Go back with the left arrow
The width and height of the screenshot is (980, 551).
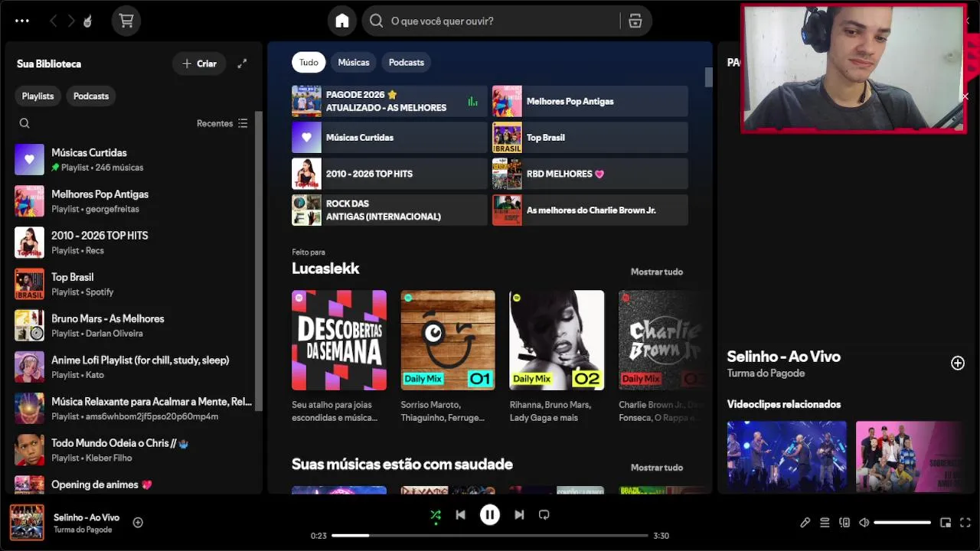click(x=53, y=21)
